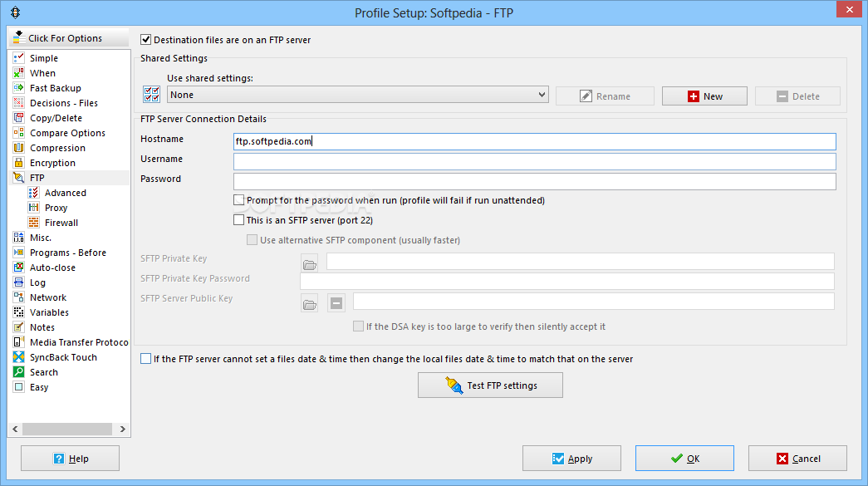Click the sidebar scroll right arrow
Screen dimensions: 868x486
click(122, 429)
